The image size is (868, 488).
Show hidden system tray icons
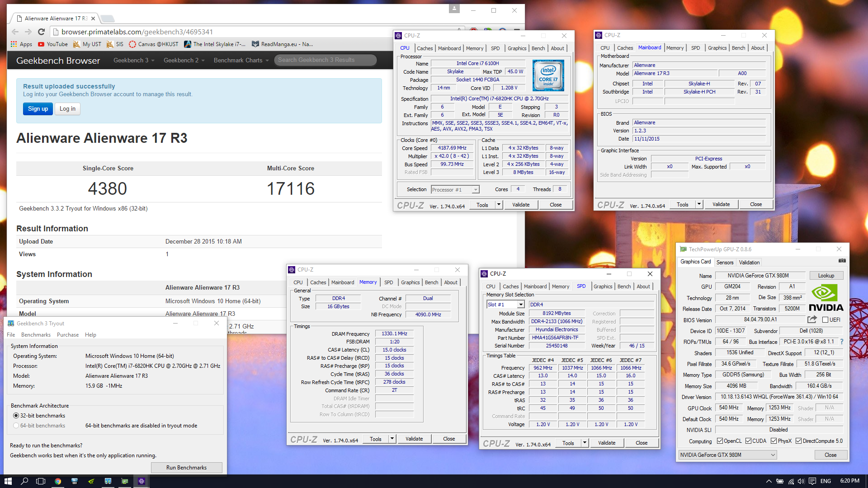pos(769,481)
